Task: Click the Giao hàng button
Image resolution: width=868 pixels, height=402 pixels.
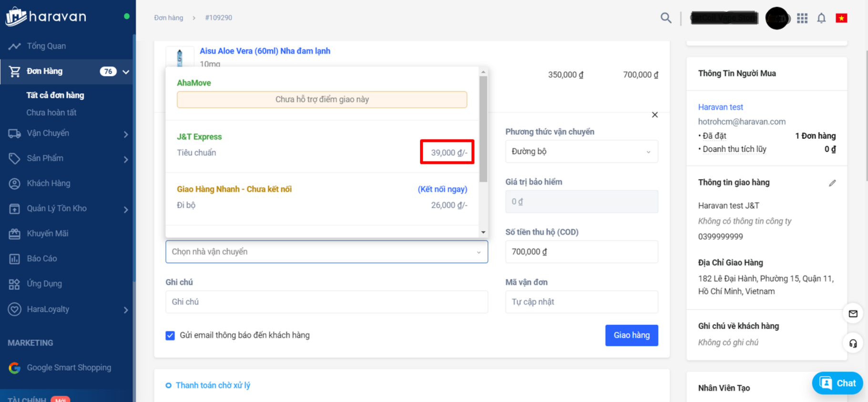Action: [x=631, y=335]
